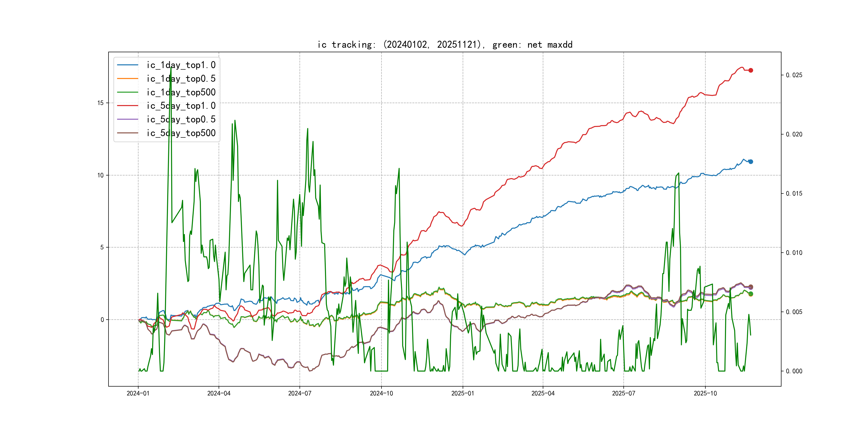Click the blue legend line swatch
This screenshot has height=434, width=868.
point(128,65)
